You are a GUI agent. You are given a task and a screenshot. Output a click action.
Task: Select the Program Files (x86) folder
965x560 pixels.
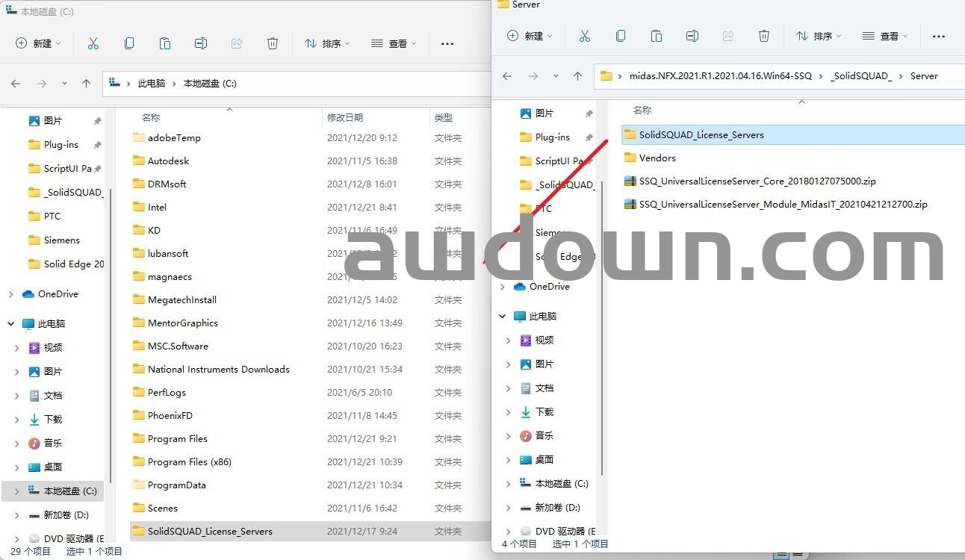click(x=189, y=462)
